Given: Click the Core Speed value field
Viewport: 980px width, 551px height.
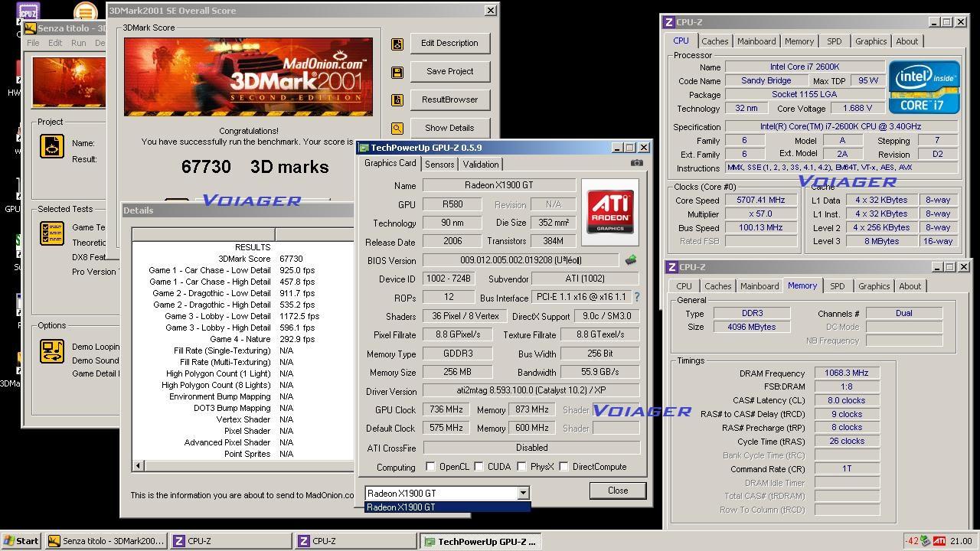Looking at the screenshot, I should click(760, 201).
